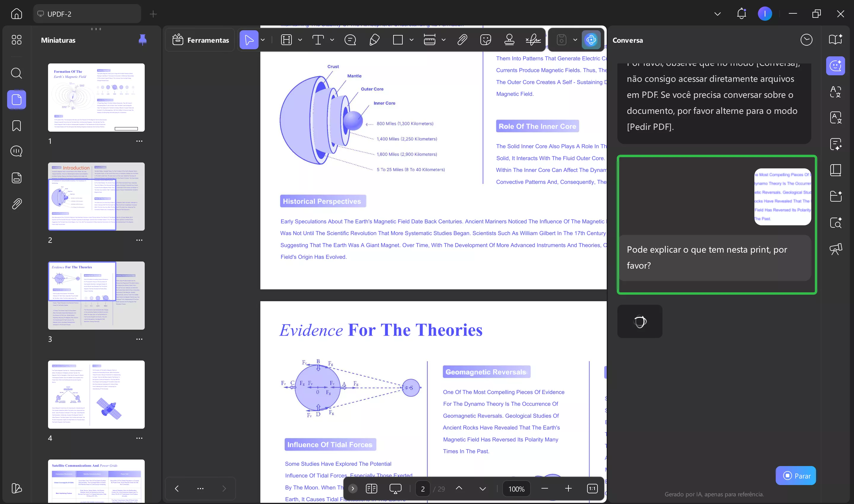The height and width of the screenshot is (504, 854).
Task: Click the attachment paperclip toolbar icon
Action: click(462, 40)
